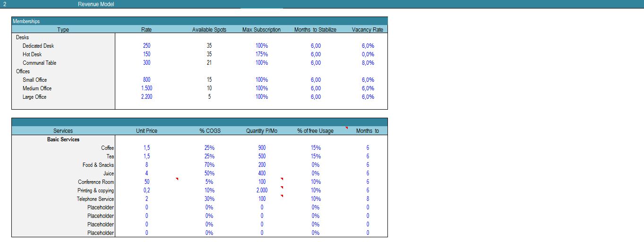Select the Hot Desk rate value 150
The image size is (644, 242).
(146, 54)
